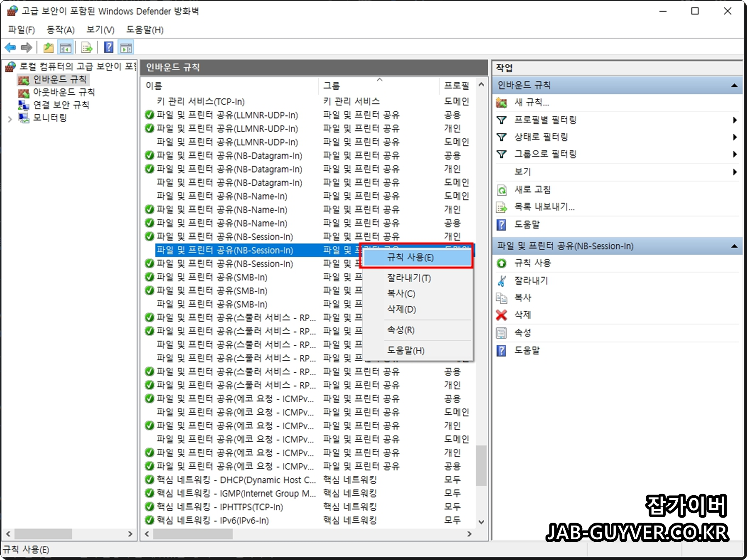Select the 키 관리 서비스(TCP-In) rule row

pyautogui.click(x=309, y=101)
